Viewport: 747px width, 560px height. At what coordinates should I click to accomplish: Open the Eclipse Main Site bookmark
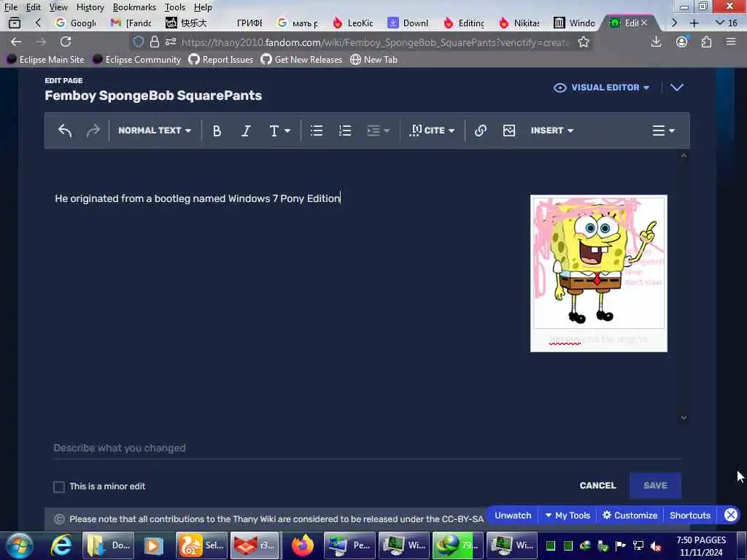tap(46, 60)
